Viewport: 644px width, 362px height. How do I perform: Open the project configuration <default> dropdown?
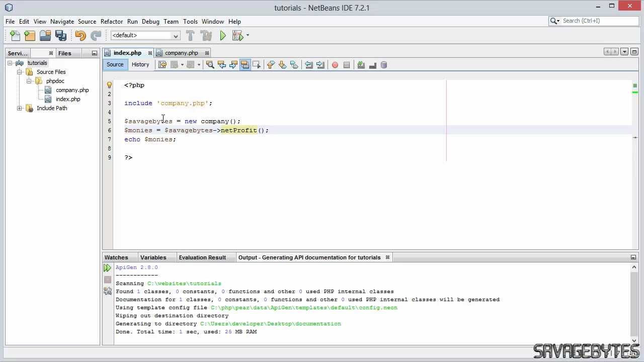[x=145, y=35]
